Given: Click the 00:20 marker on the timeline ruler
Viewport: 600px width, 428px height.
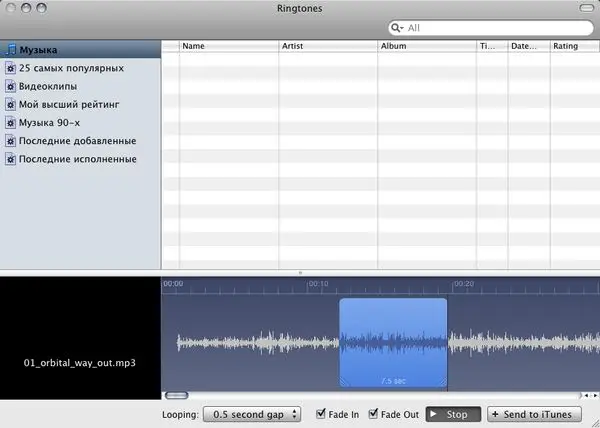Looking at the screenshot, I should click(x=463, y=284).
